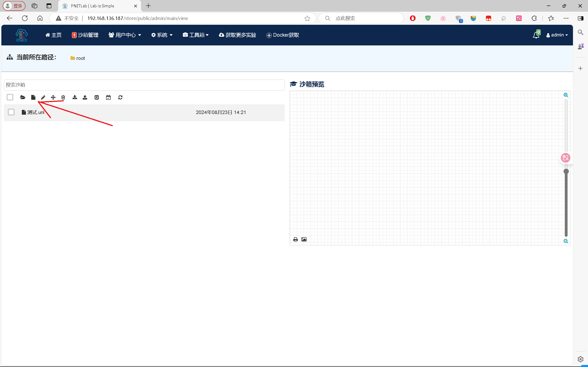Expand the 用户中心 dropdown menu

(x=125, y=35)
